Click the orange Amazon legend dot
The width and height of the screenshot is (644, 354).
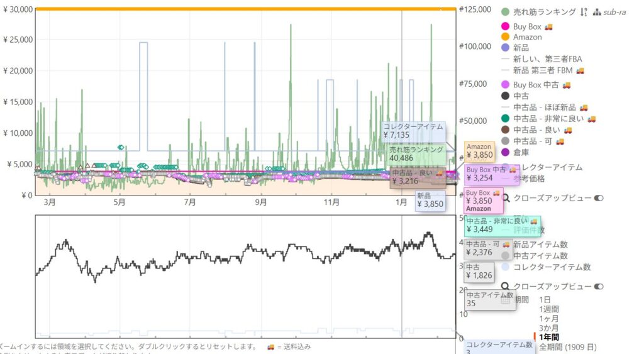505,37
